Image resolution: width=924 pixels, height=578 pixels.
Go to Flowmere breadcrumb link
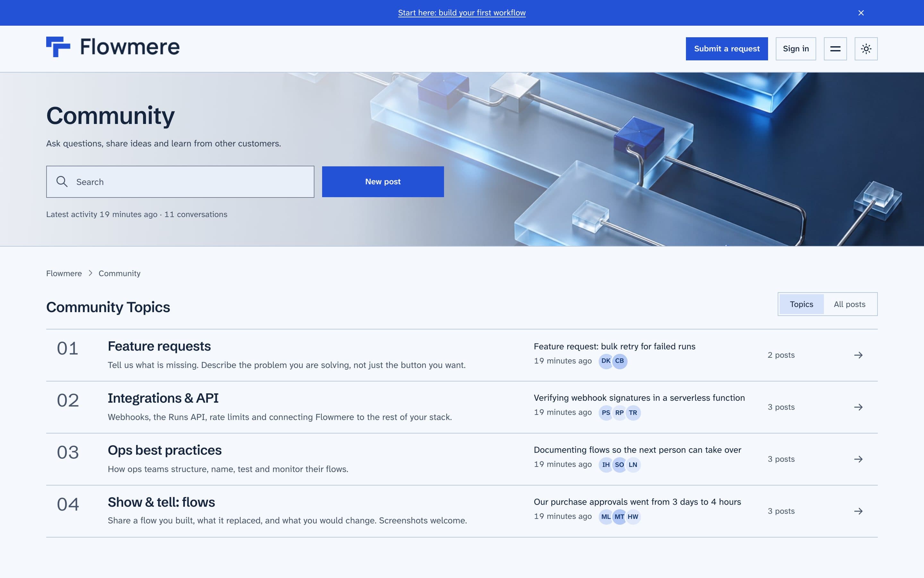tap(64, 273)
